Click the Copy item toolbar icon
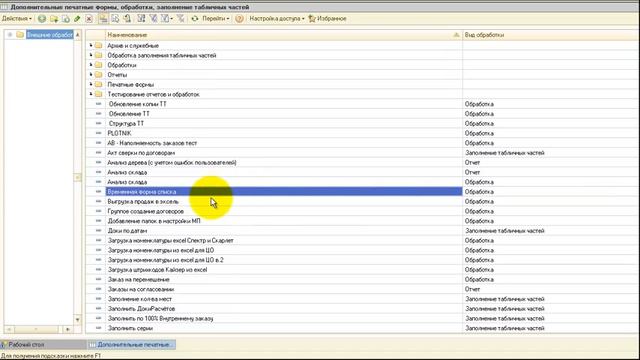 [x=65, y=19]
